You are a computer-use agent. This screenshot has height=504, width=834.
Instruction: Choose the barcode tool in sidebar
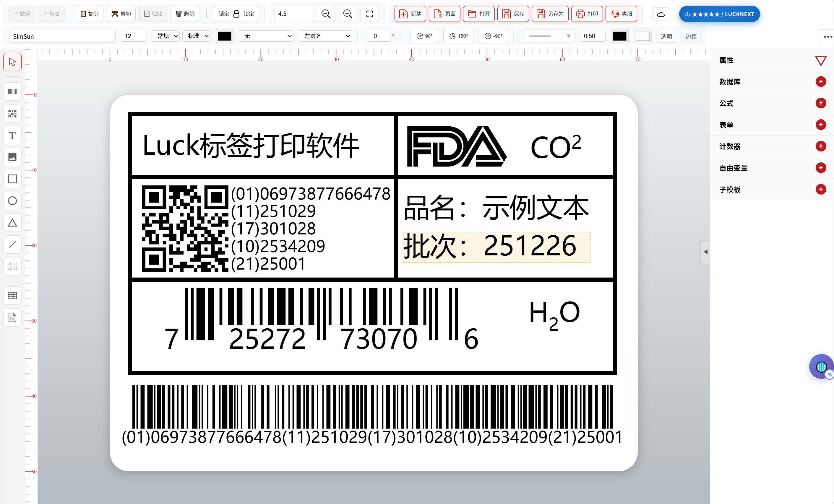tap(12, 92)
